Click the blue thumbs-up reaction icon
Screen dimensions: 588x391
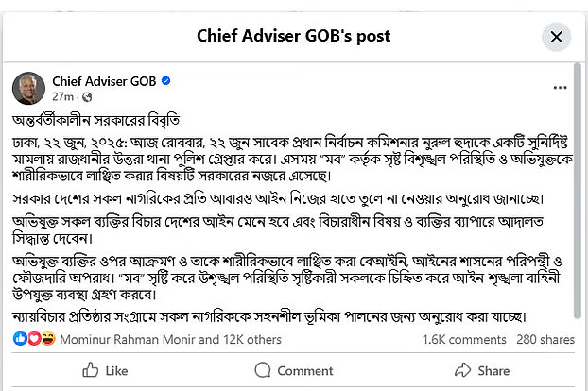tap(21, 338)
